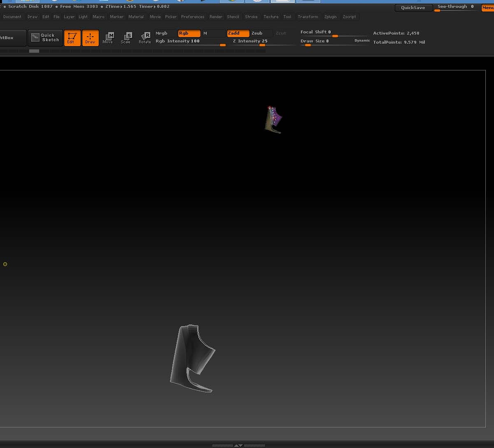The width and height of the screenshot is (494, 448).
Task: Activate Draw mode button
Action: coord(90,38)
